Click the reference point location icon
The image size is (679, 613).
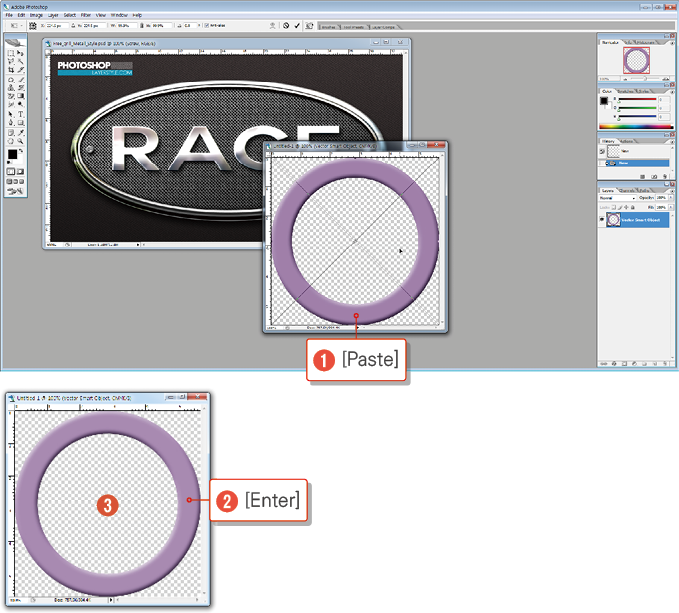tap(32, 26)
